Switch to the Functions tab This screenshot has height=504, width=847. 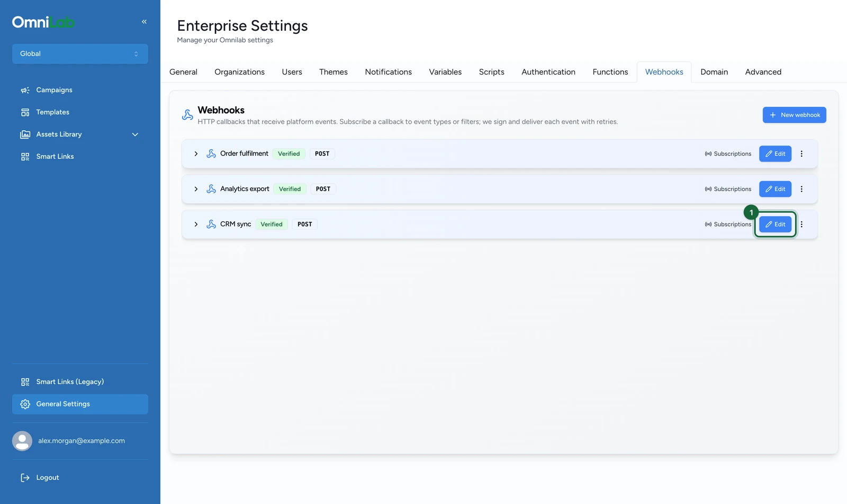point(610,72)
